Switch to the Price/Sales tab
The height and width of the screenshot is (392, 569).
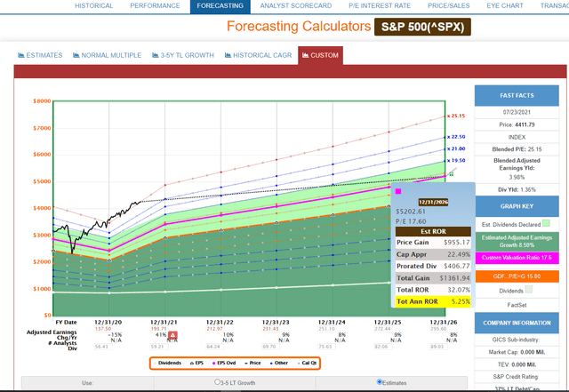pyautogui.click(x=448, y=6)
